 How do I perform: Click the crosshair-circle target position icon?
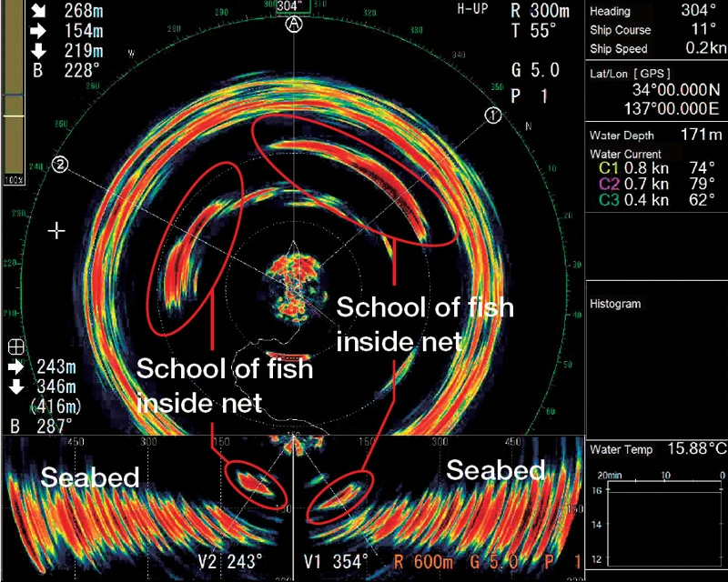[x=15, y=346]
